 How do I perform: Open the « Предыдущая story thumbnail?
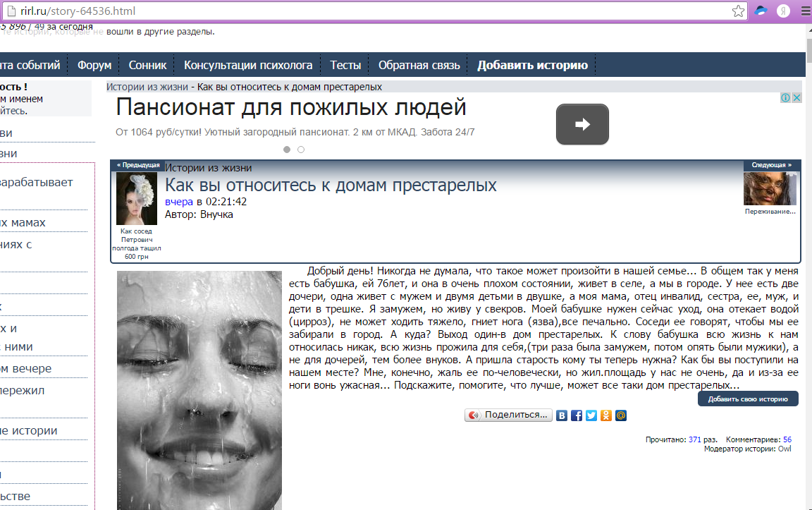coord(137,199)
